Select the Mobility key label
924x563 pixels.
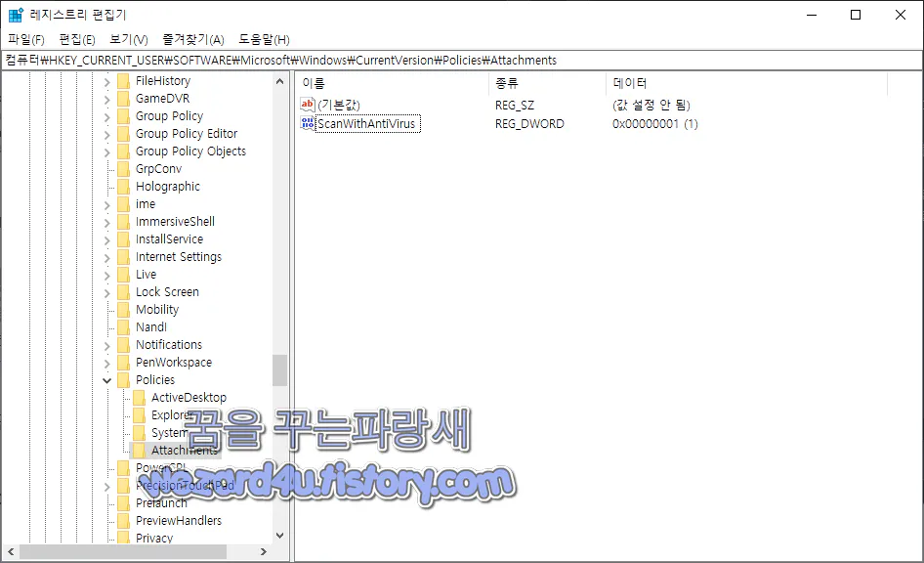click(157, 310)
